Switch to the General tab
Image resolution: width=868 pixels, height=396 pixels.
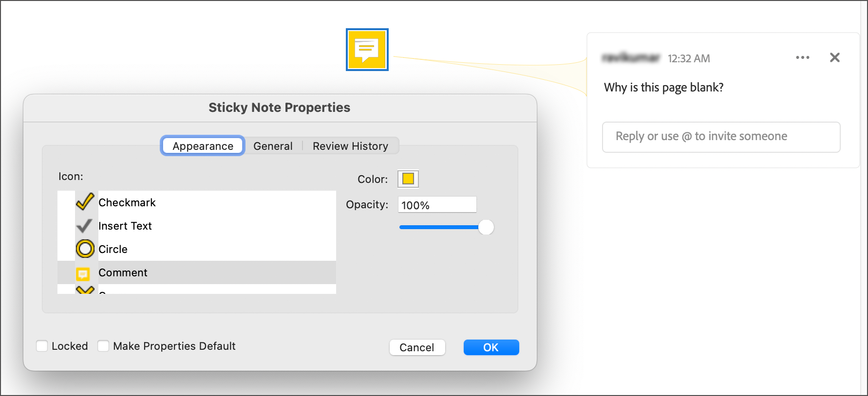pyautogui.click(x=273, y=146)
